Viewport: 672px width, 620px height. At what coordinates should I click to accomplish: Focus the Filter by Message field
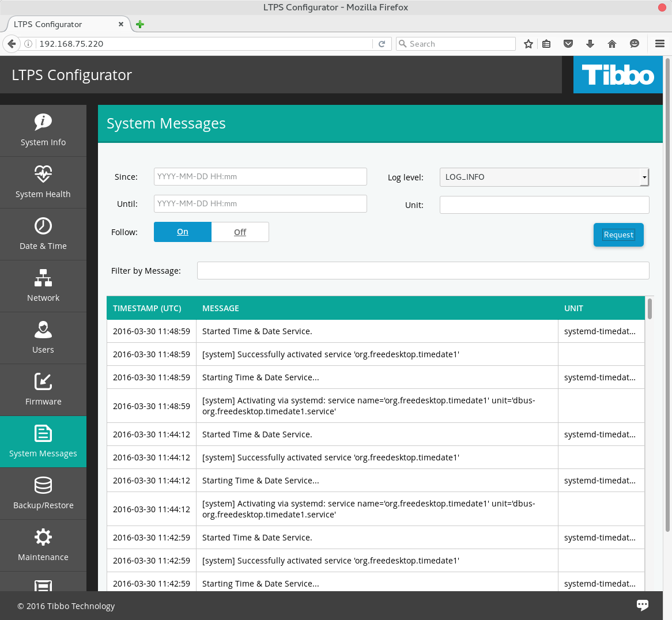click(x=423, y=270)
